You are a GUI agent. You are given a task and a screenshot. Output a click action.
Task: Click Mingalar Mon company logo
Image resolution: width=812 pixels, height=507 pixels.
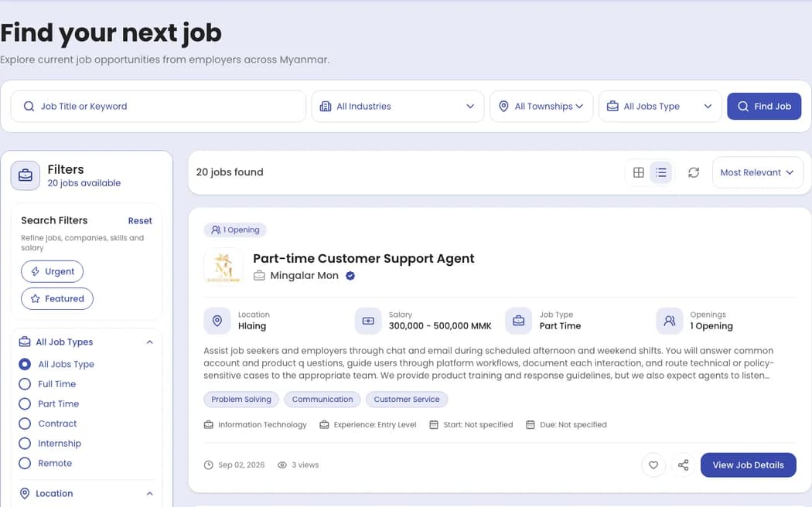pyautogui.click(x=223, y=267)
